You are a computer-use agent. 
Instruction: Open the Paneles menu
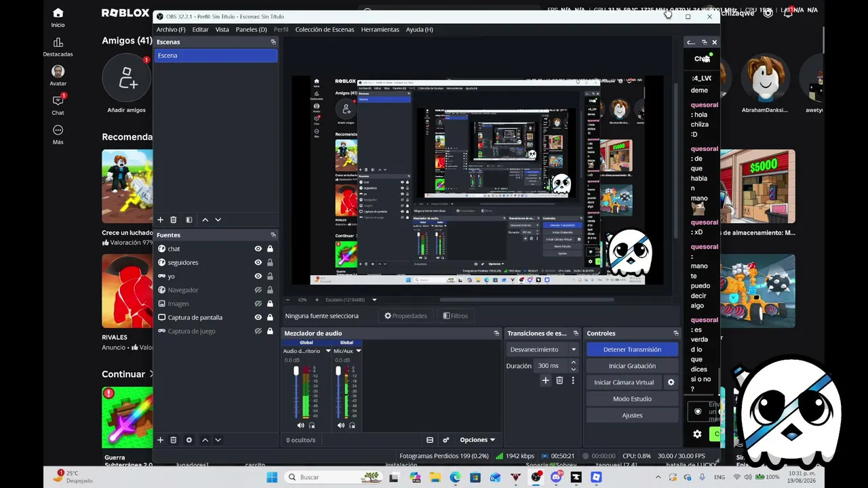(x=251, y=30)
